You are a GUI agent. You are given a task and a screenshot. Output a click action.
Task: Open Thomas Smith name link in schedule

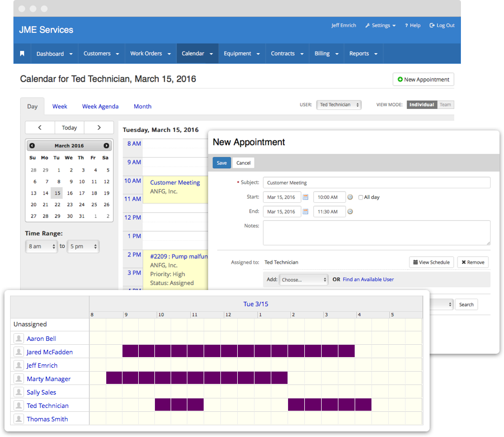47,419
